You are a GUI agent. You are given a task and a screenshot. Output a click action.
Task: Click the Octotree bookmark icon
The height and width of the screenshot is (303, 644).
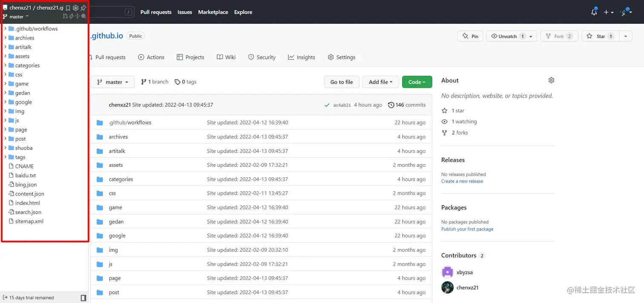(x=68, y=8)
